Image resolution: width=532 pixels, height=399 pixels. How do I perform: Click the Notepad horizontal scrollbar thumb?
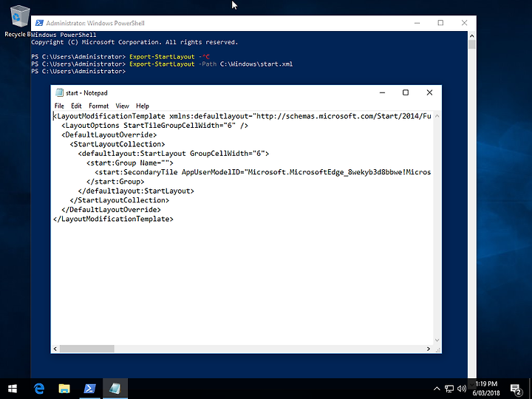click(x=87, y=349)
